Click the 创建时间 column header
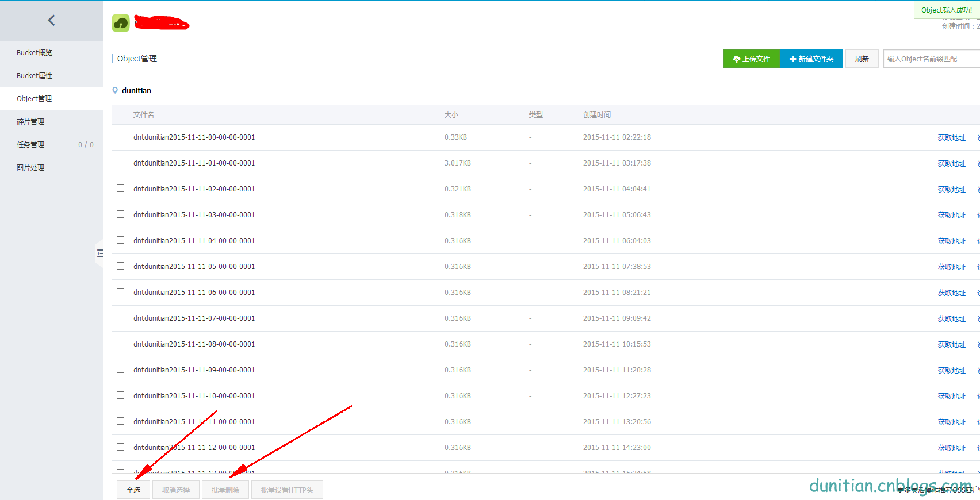The image size is (980, 500). [x=597, y=115]
